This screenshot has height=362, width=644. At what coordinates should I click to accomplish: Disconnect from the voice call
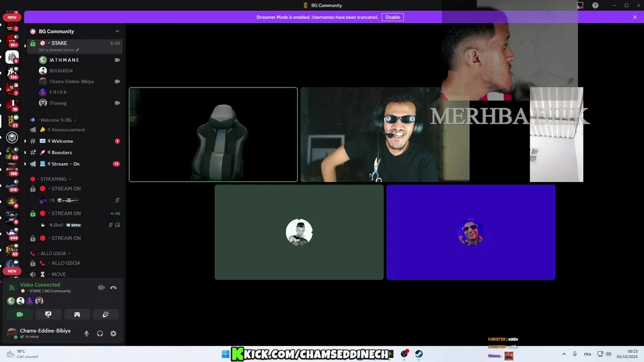113,288
